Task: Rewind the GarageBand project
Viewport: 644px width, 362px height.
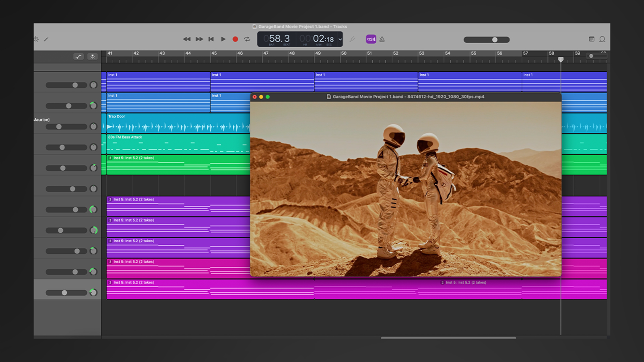Action: [187, 39]
